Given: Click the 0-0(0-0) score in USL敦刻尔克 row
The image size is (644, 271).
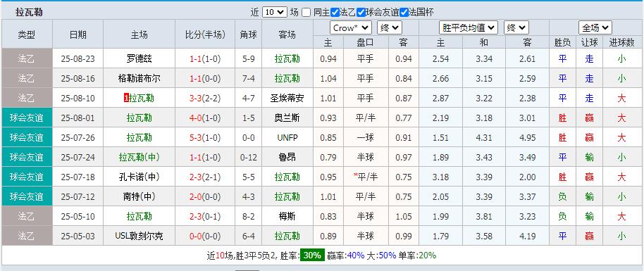Looking at the screenshot, I should [x=205, y=236].
